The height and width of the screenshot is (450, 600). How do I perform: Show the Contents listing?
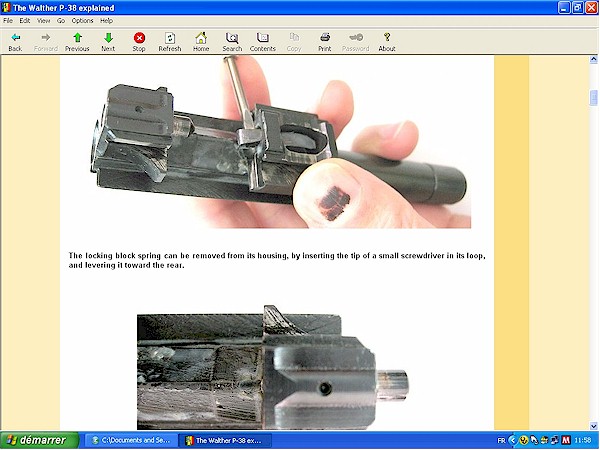click(x=262, y=41)
